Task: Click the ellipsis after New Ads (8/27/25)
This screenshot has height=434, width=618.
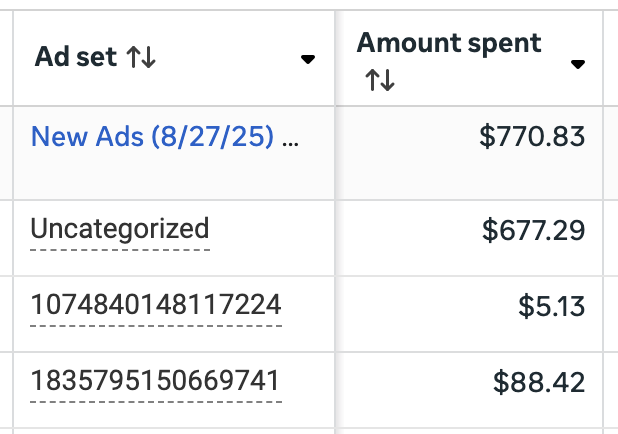Action: tap(290, 144)
